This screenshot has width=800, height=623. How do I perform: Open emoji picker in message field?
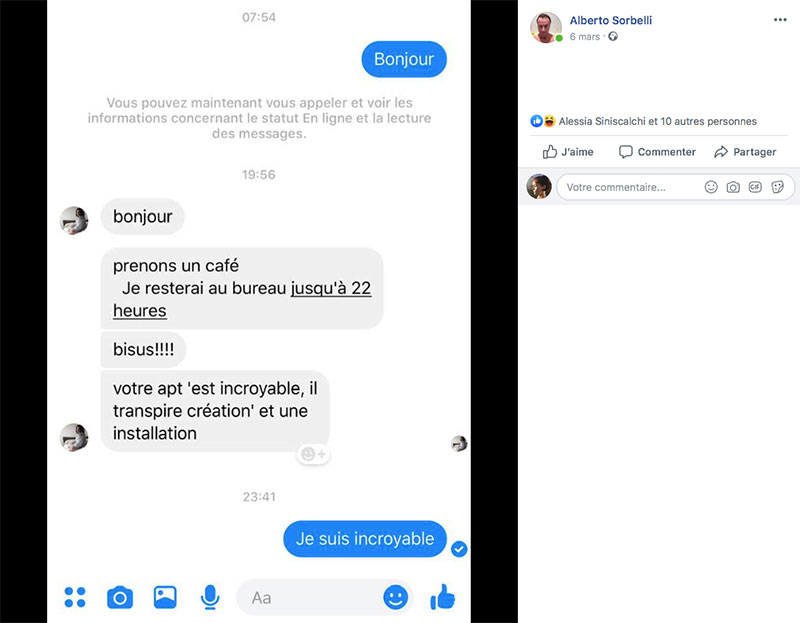point(395,597)
